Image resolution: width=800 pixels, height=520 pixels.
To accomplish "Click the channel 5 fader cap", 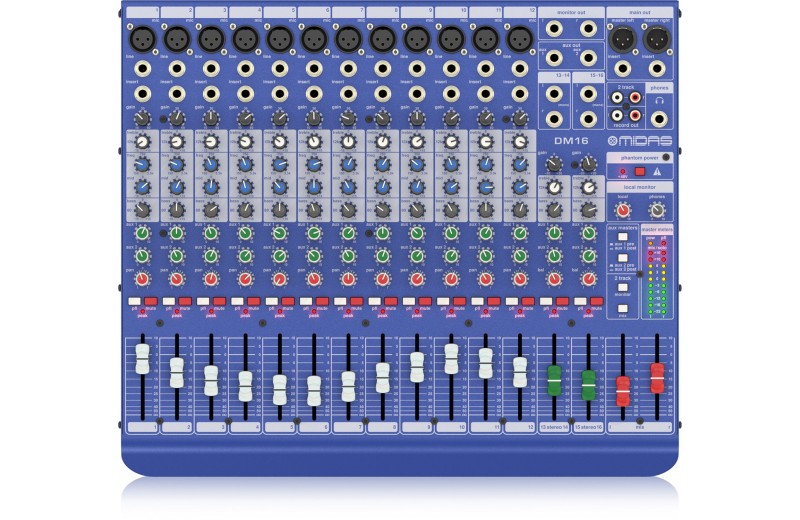I will pyautogui.click(x=280, y=390).
